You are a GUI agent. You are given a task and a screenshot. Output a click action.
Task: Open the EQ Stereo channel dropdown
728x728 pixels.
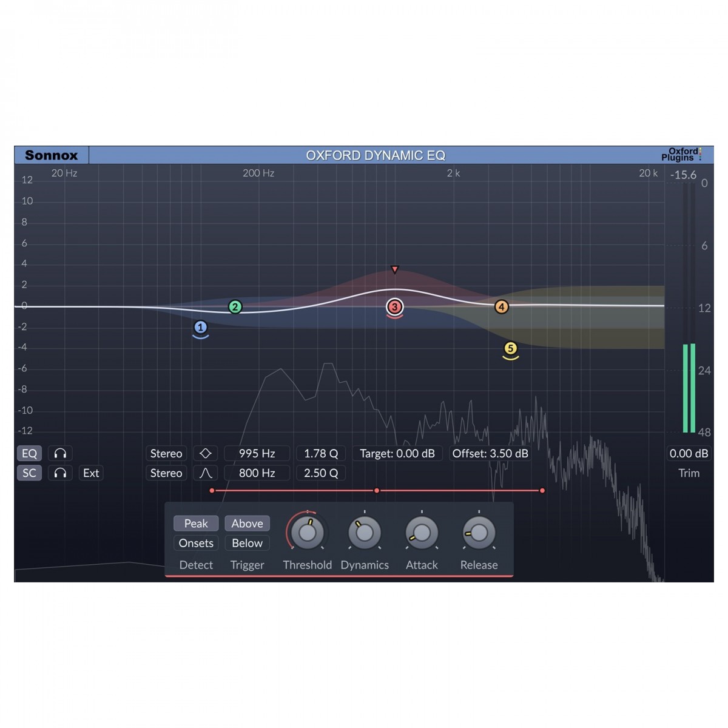click(166, 453)
